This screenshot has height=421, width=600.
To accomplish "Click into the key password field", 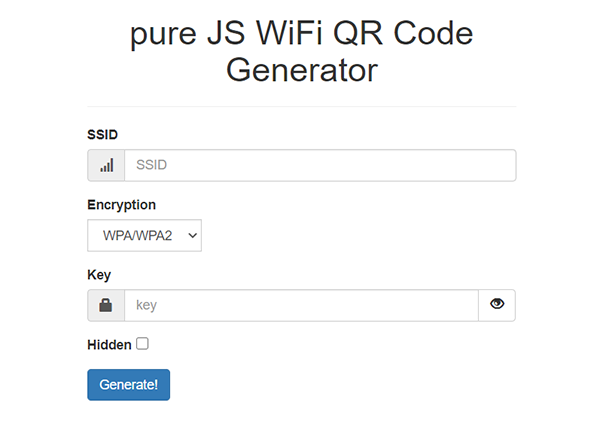I will 300,305.
